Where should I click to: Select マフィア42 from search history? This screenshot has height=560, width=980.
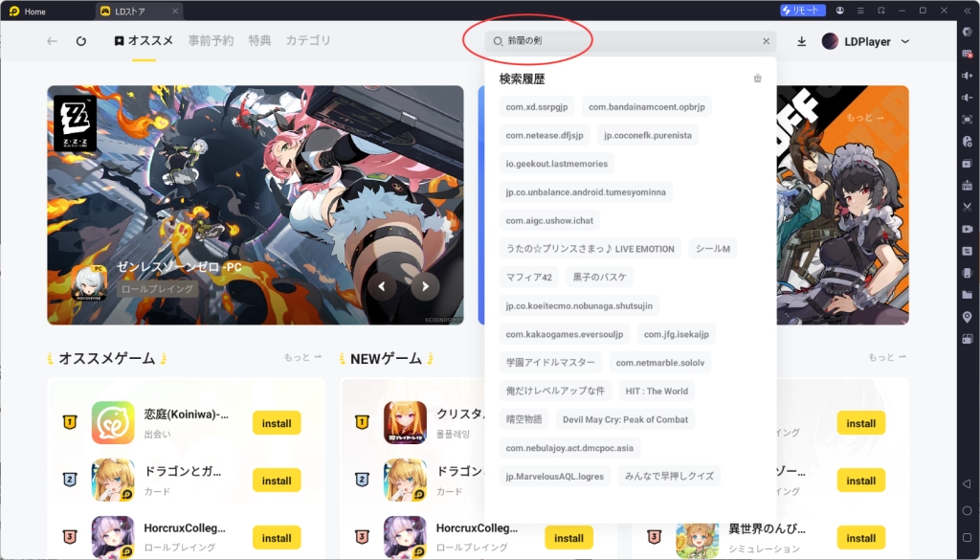[x=529, y=278]
